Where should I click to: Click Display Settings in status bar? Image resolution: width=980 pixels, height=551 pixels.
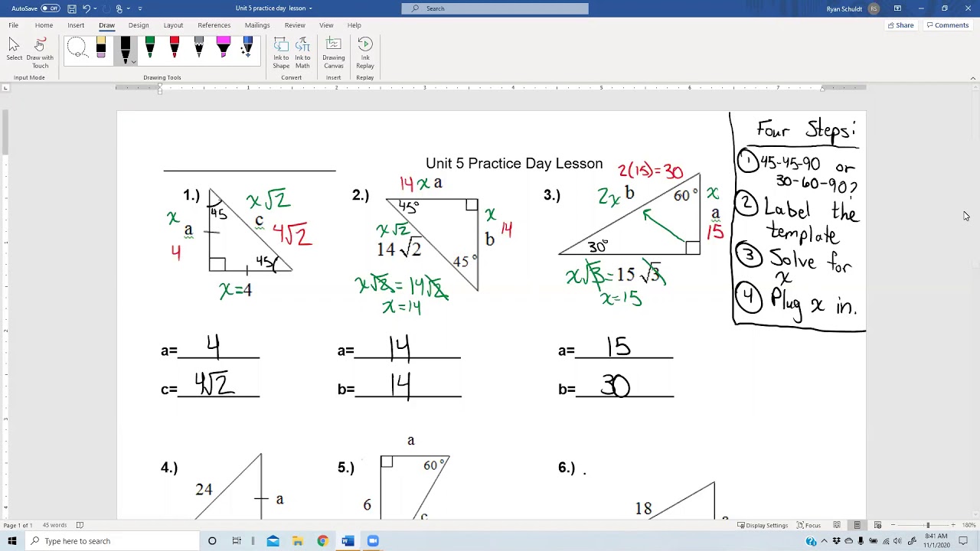763,525
